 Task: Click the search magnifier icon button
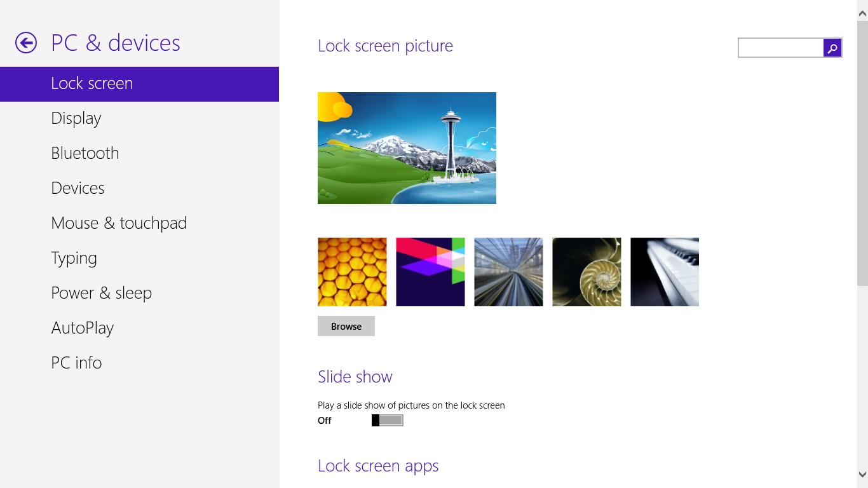[832, 48]
